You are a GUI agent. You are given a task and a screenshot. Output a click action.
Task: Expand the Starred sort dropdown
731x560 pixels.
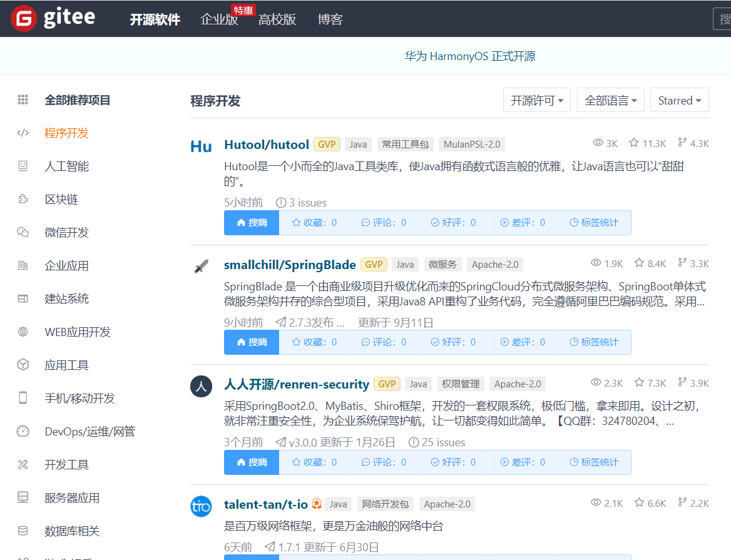point(679,100)
